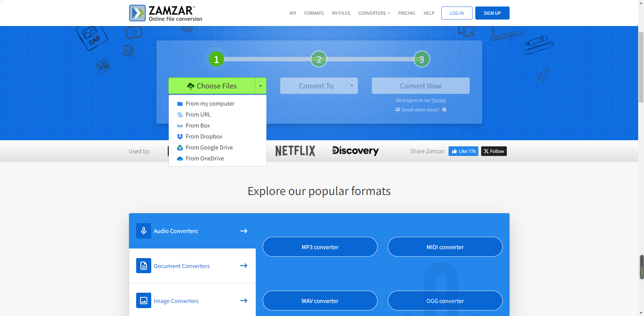
Task: Click the OneDrive cloud icon
Action: (x=180, y=159)
